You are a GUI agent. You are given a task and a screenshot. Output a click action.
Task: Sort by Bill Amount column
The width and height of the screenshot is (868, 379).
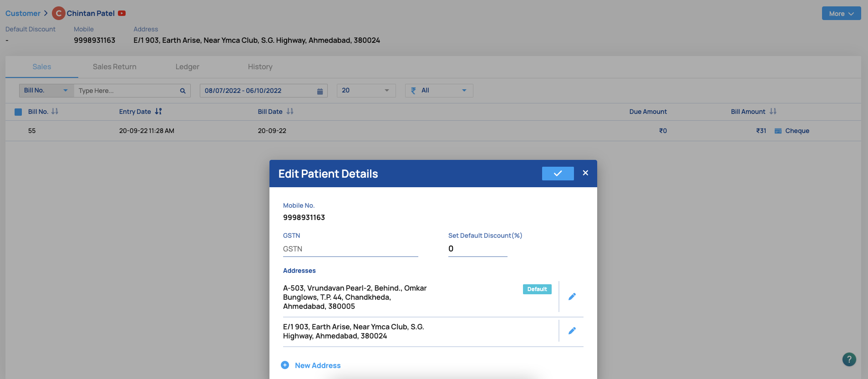(772, 112)
